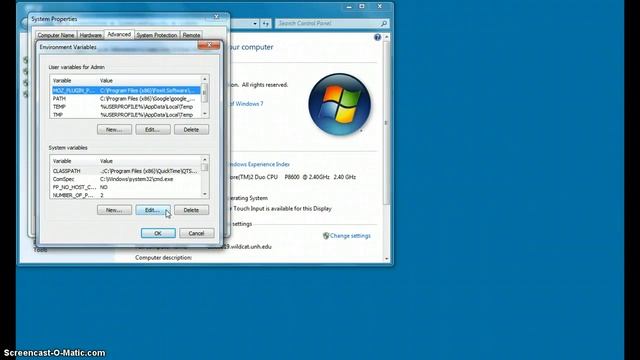
Task: Select CLASSPATH system variable row
Action: 126,171
